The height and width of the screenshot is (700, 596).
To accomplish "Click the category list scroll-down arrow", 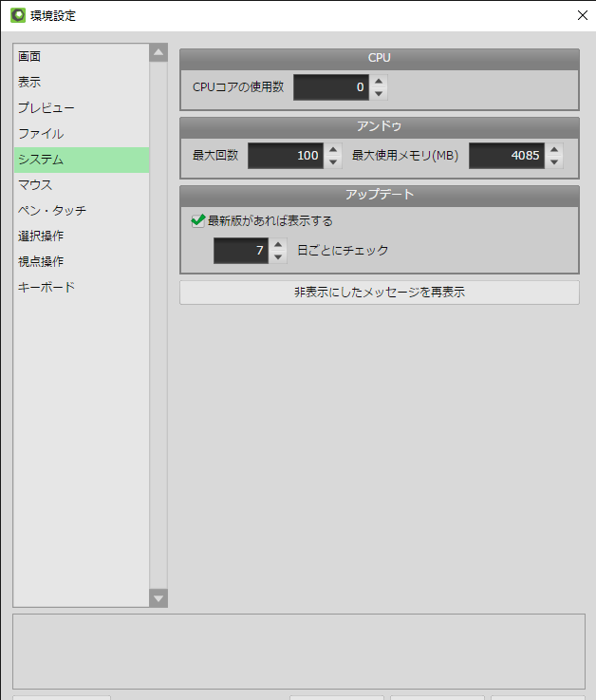I will click(x=158, y=598).
